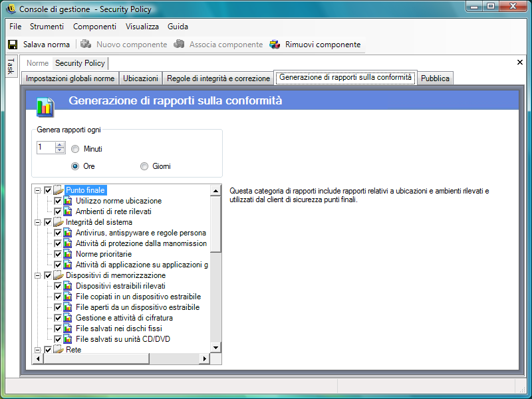Click the Rete folder icon

click(59, 349)
